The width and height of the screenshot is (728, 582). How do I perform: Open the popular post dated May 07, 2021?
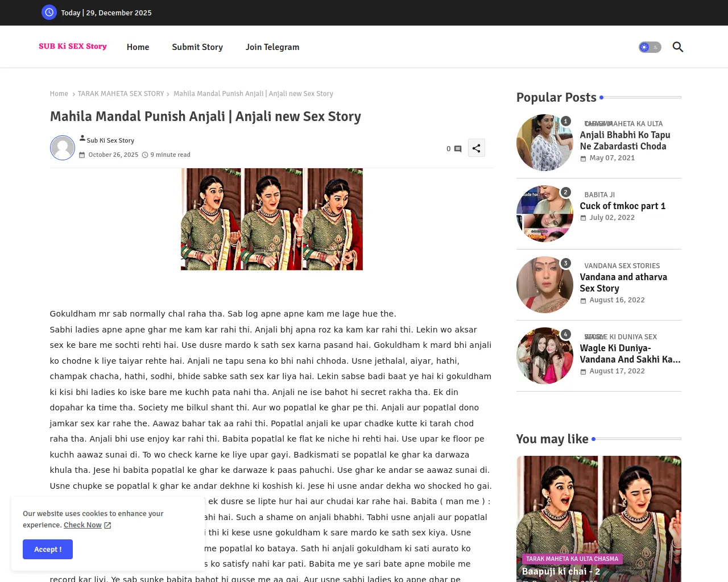coord(625,140)
